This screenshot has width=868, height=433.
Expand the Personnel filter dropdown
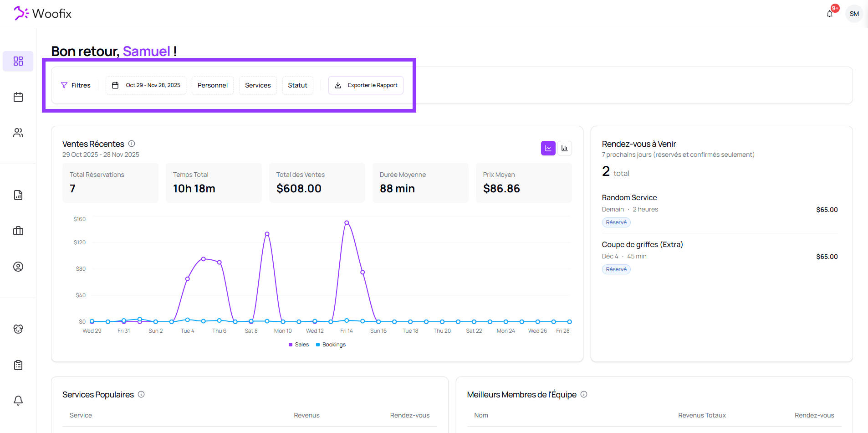point(213,85)
